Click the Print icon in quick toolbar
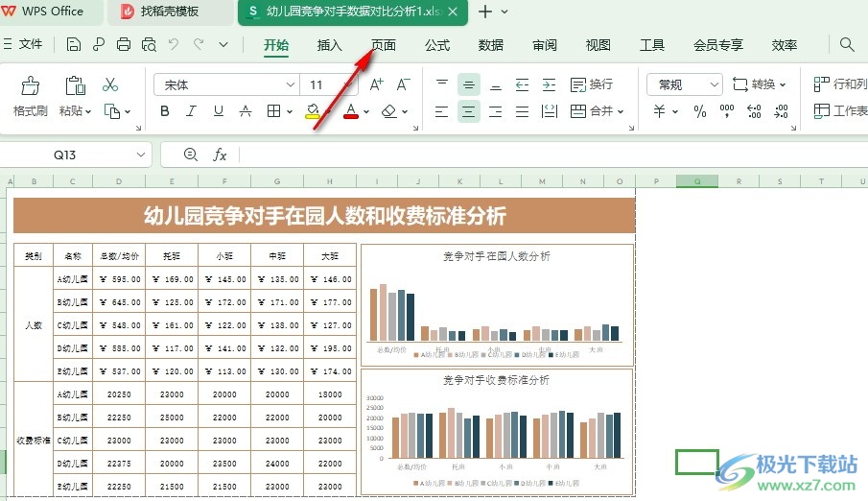Screen dimensions: 868x501 click(124, 44)
